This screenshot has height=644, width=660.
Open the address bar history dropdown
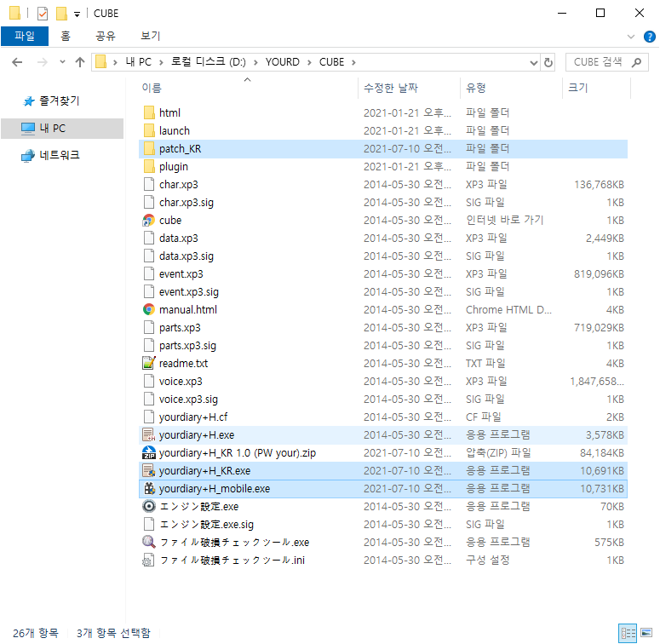click(534, 63)
